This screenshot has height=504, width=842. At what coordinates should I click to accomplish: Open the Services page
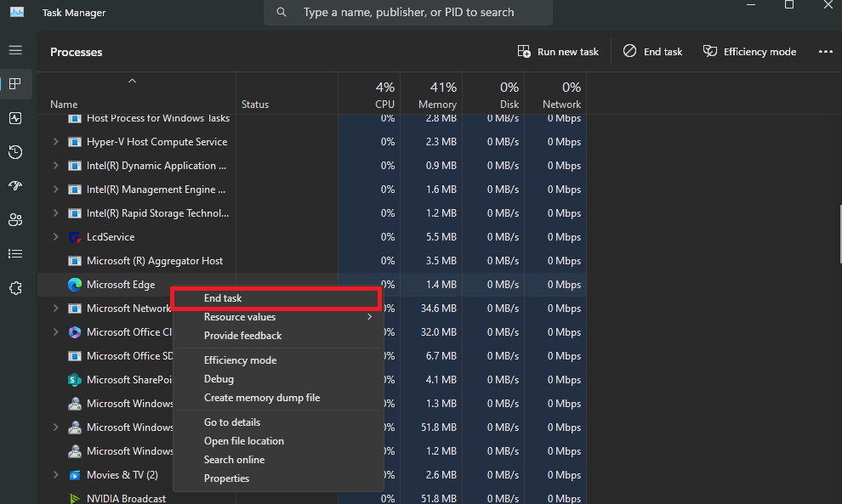point(14,287)
